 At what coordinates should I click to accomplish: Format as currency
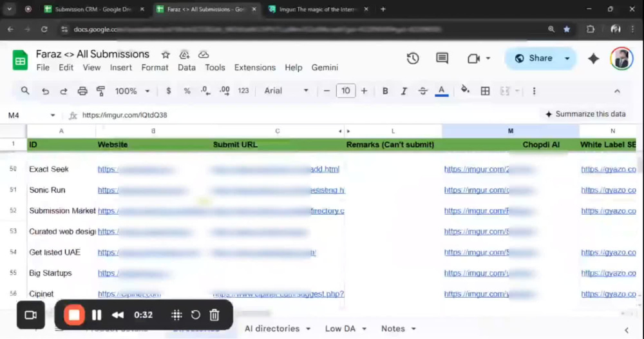[x=168, y=91]
